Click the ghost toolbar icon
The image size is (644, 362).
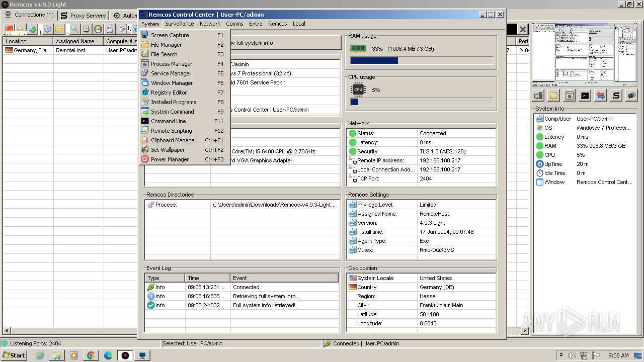coord(110,29)
